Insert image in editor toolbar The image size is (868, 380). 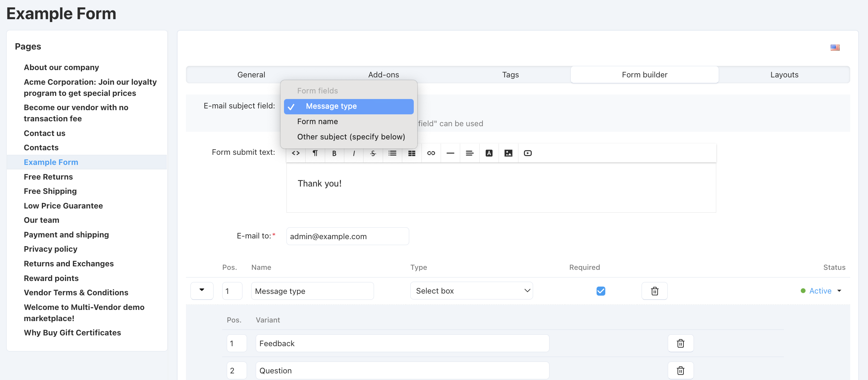pos(508,153)
